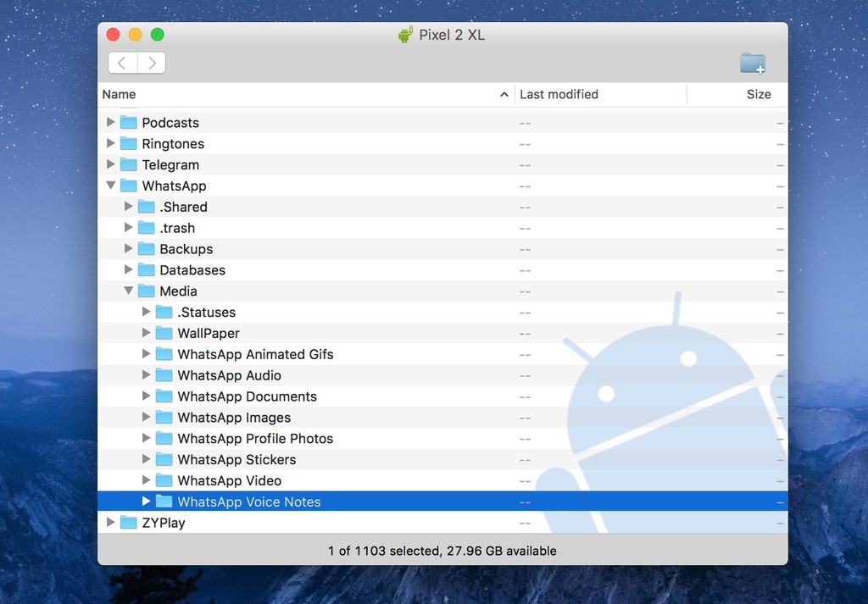The height and width of the screenshot is (604, 868).
Task: Select the ZYPlay folder name
Action: [164, 523]
